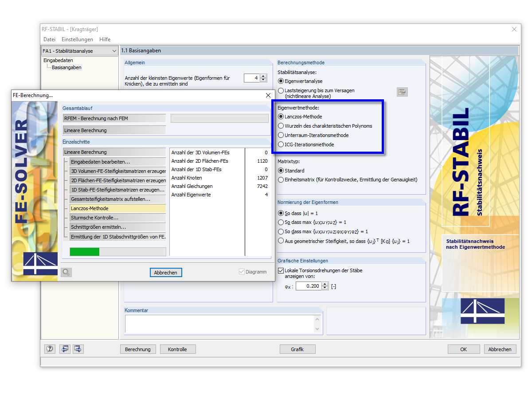Open the help icon at bottom left
532x399 pixels.
click(50, 349)
